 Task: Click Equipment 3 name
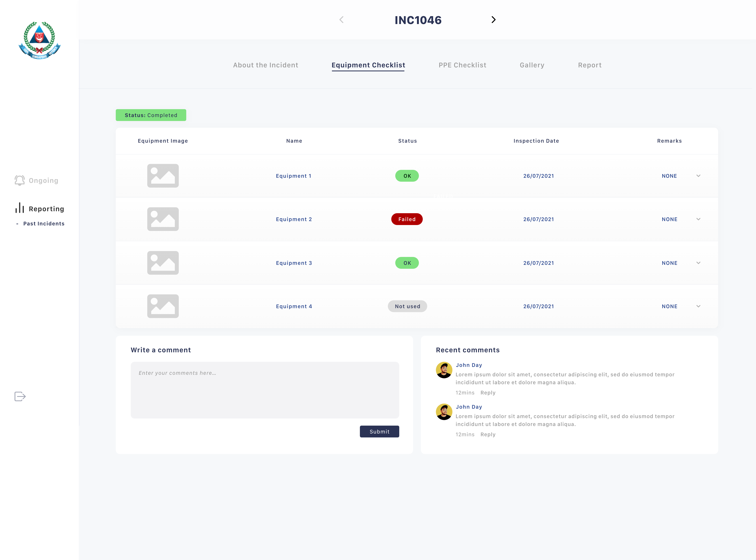coord(294,263)
